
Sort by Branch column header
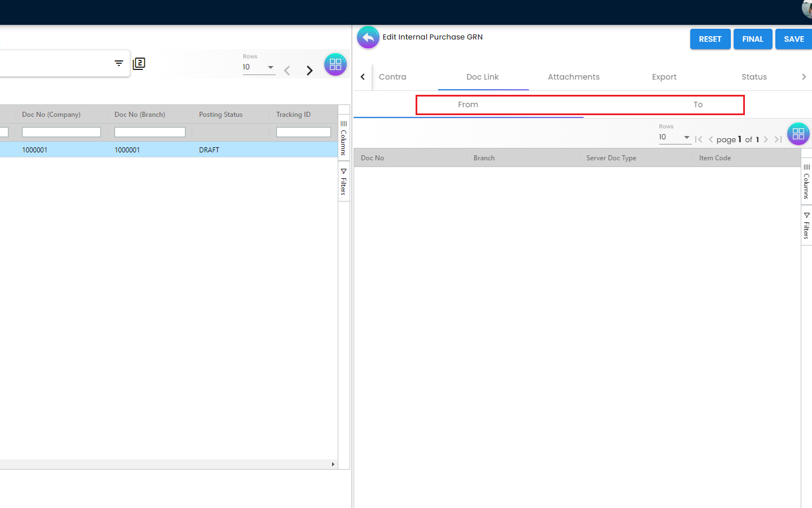(x=484, y=158)
